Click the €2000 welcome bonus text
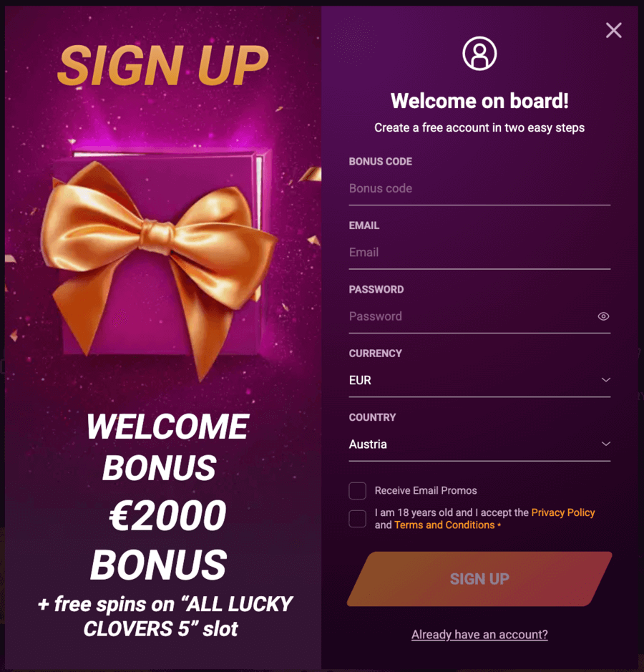Viewport: 644px width, 672px height. tap(167, 515)
